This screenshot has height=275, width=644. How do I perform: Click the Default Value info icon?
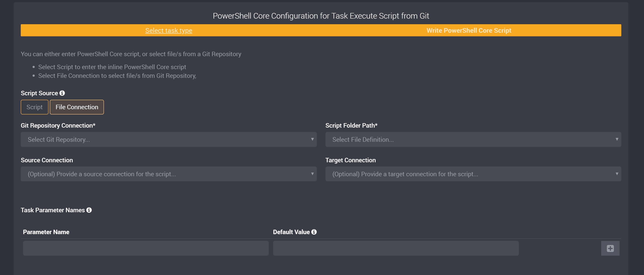[314, 232]
